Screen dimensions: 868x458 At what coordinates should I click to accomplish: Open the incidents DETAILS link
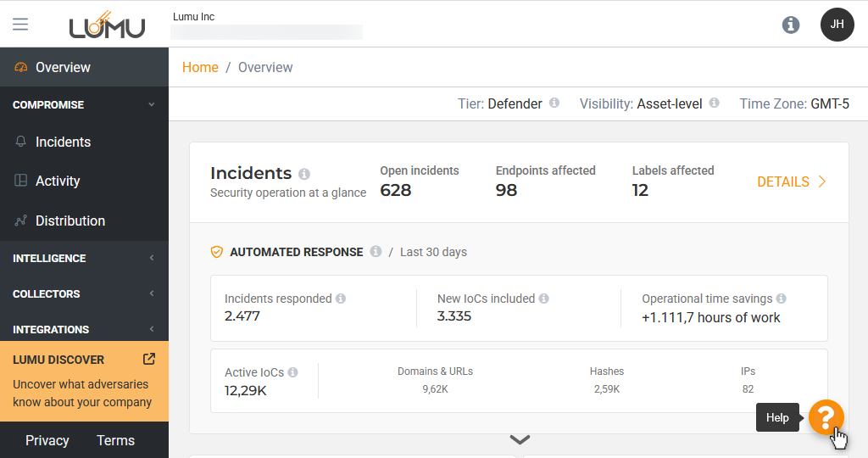pyautogui.click(x=791, y=182)
